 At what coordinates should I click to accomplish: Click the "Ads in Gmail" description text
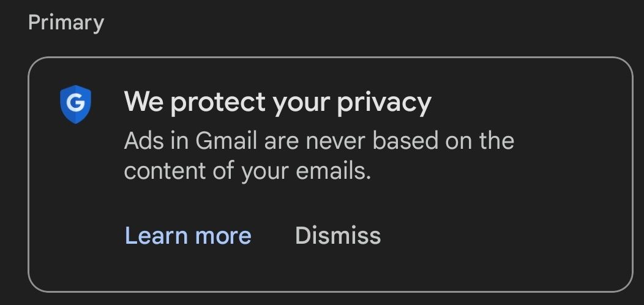pyautogui.click(x=318, y=141)
